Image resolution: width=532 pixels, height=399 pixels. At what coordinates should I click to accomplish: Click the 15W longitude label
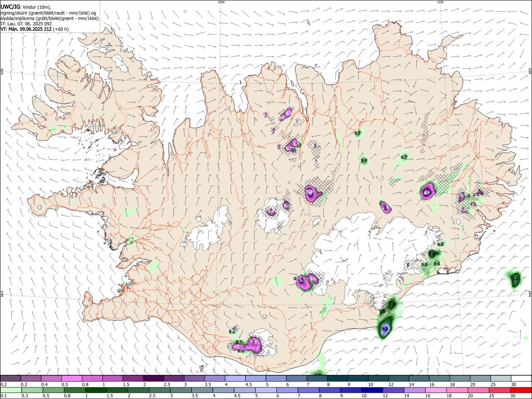click(x=440, y=2)
